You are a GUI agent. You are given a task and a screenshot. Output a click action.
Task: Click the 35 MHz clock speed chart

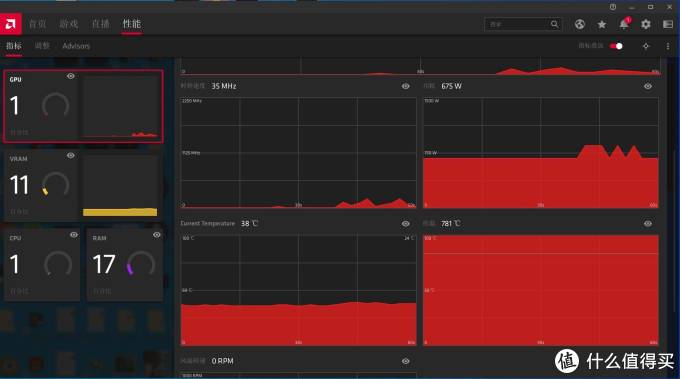coord(298,153)
